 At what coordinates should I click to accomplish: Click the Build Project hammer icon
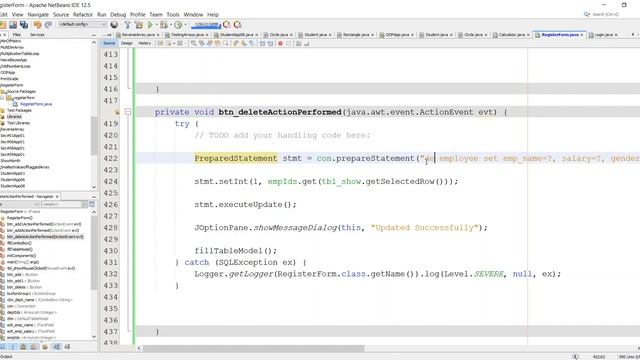[x=128, y=25]
